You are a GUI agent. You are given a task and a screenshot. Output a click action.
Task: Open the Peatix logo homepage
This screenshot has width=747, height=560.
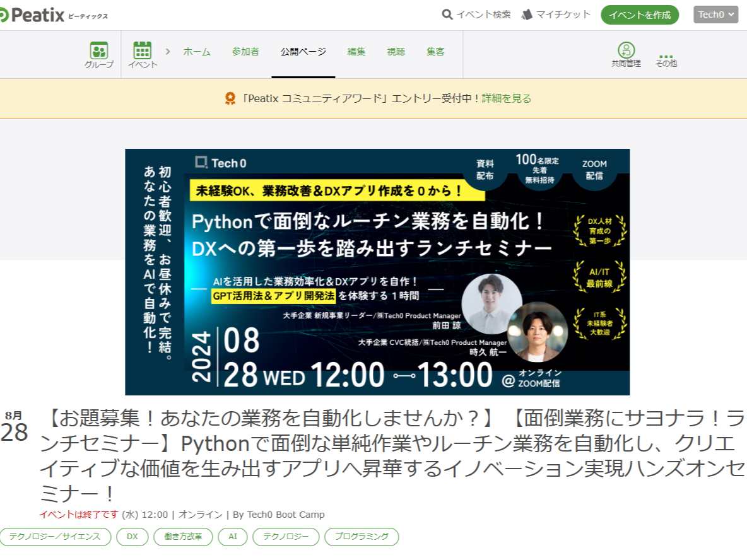54,15
